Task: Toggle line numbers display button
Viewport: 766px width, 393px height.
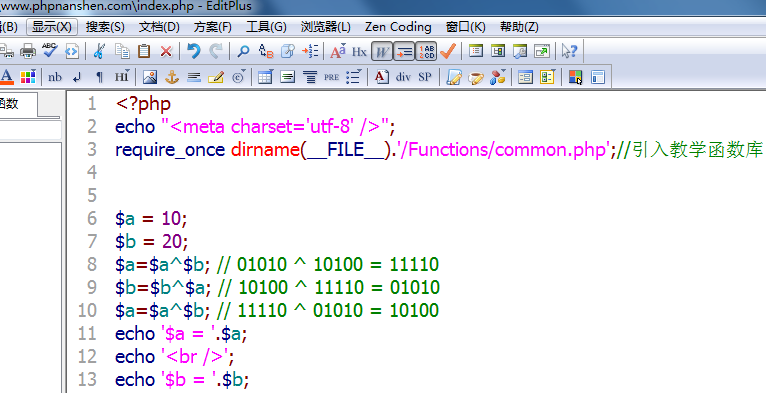Action: (426, 51)
